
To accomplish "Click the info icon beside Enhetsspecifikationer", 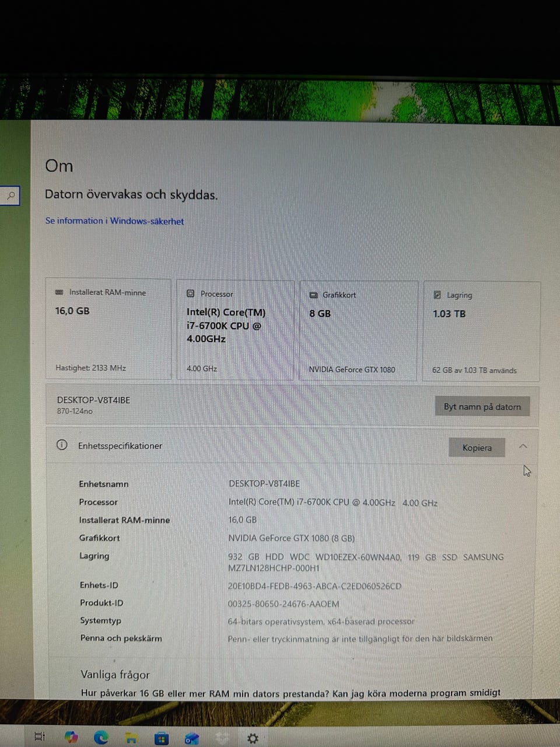I will 62,445.
